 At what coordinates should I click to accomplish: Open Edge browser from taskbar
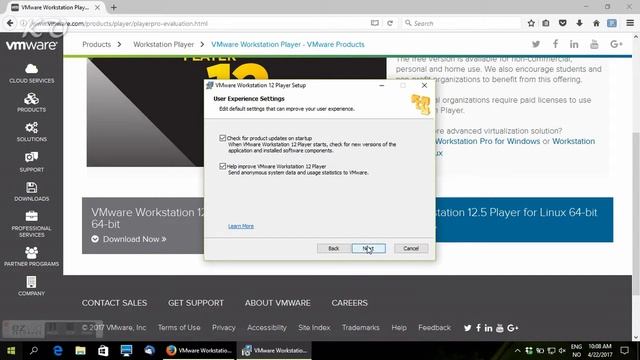coord(58,351)
